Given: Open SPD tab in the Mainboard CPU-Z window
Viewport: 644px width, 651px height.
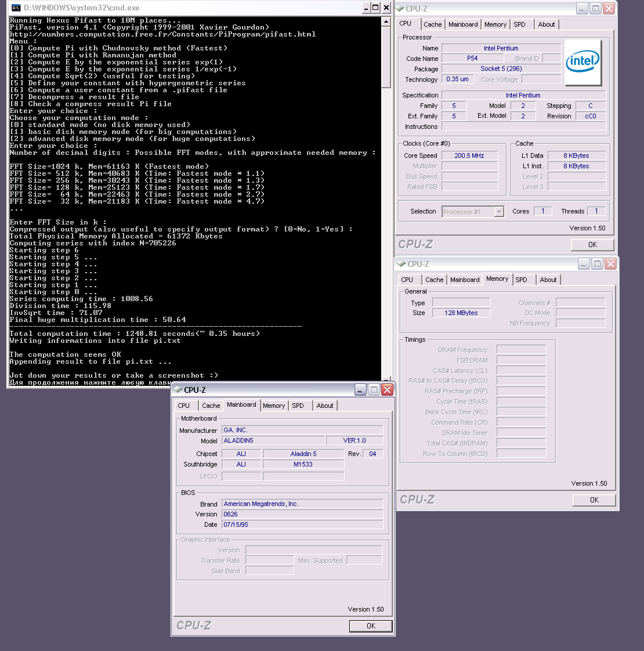Looking at the screenshot, I should [298, 406].
